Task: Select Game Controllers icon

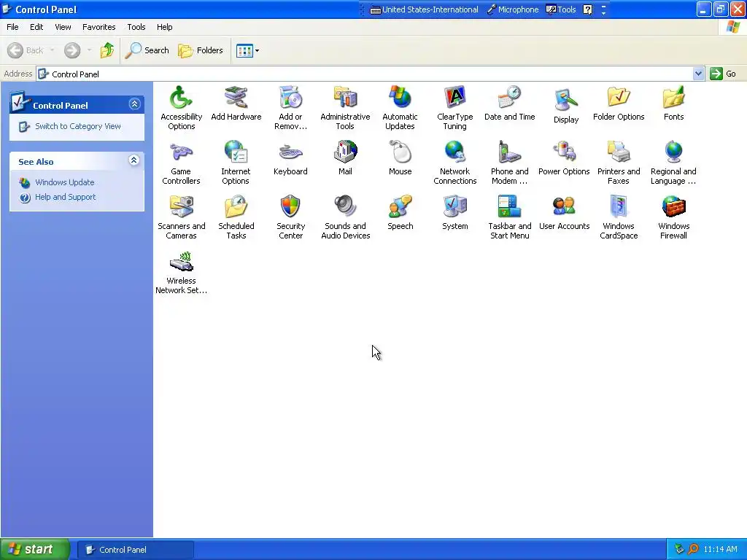Action: (x=181, y=152)
